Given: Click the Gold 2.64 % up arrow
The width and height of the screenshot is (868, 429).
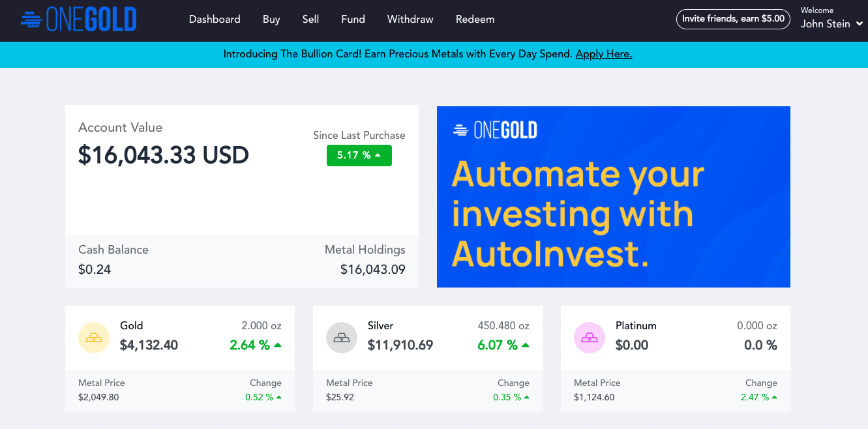Looking at the screenshot, I should pyautogui.click(x=278, y=345).
